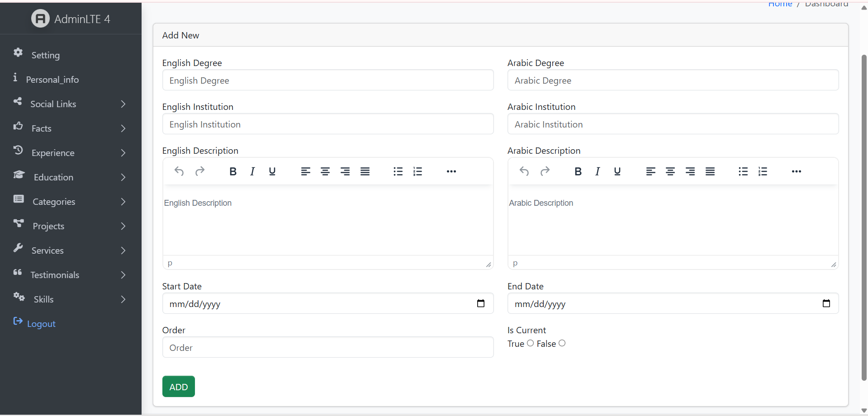The image size is (868, 416).
Task: Insert numbered list in the English Description editor
Action: 418,171
